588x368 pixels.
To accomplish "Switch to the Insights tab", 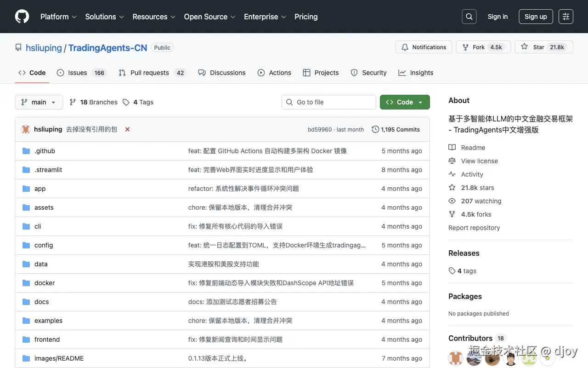I will coord(416,73).
